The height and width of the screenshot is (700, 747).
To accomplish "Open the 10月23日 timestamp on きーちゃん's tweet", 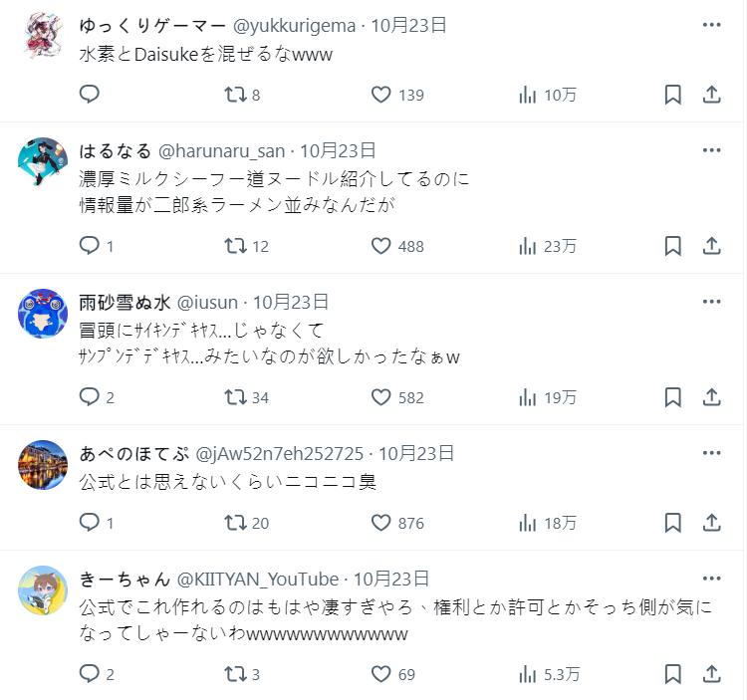I will click(391, 580).
